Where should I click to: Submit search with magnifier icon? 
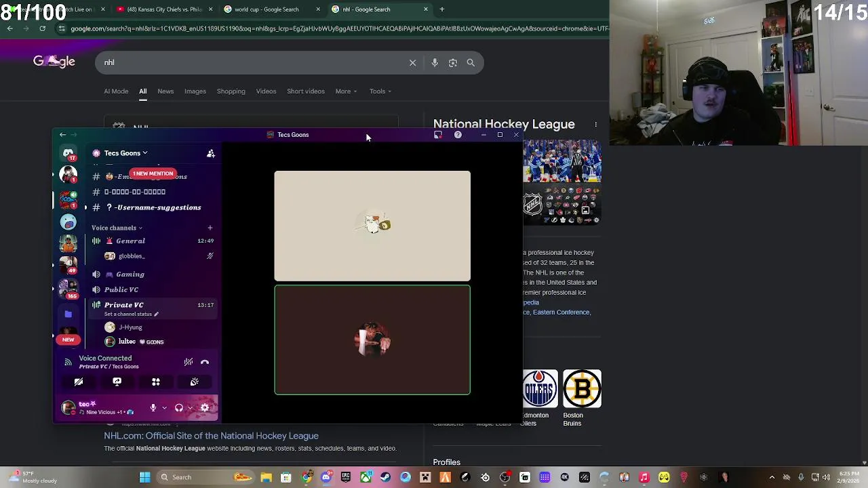tap(471, 62)
